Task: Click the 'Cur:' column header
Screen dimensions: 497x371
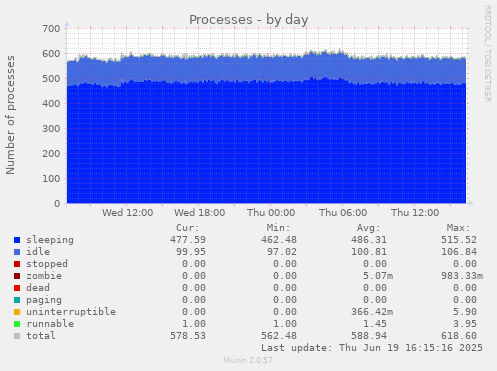Action: 188,228
